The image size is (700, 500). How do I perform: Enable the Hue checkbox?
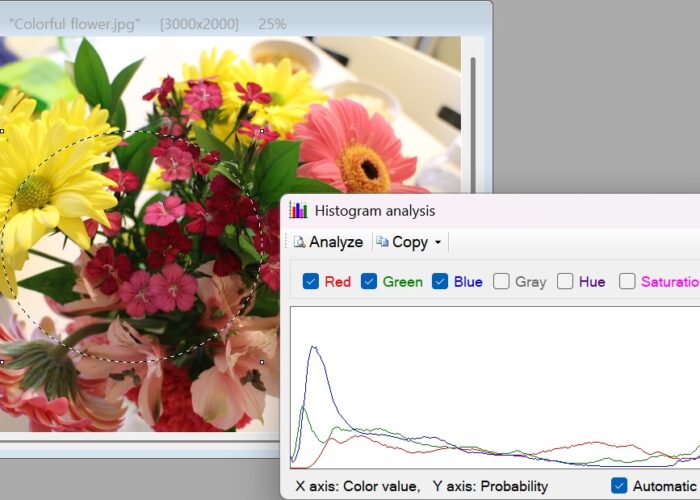click(x=565, y=282)
